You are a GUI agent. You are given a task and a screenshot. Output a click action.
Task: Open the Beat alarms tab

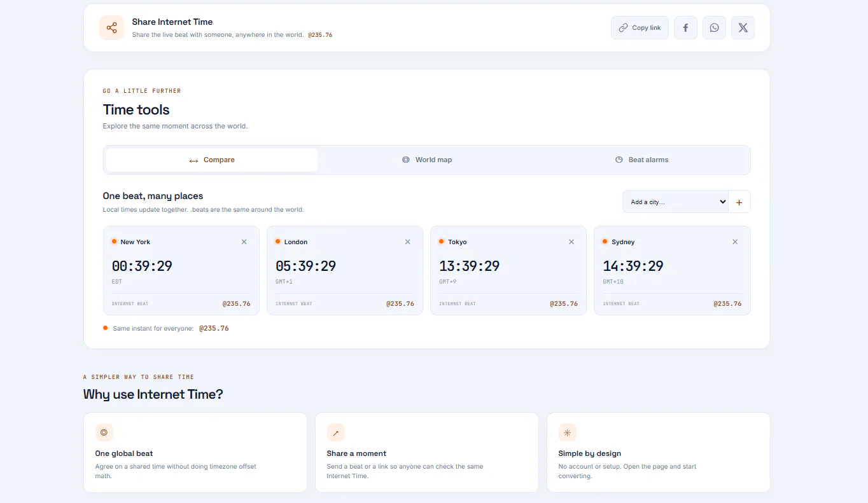[642, 160]
